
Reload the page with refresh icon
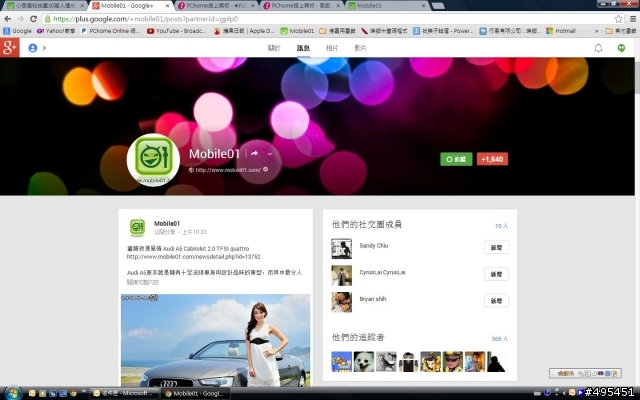coord(33,19)
